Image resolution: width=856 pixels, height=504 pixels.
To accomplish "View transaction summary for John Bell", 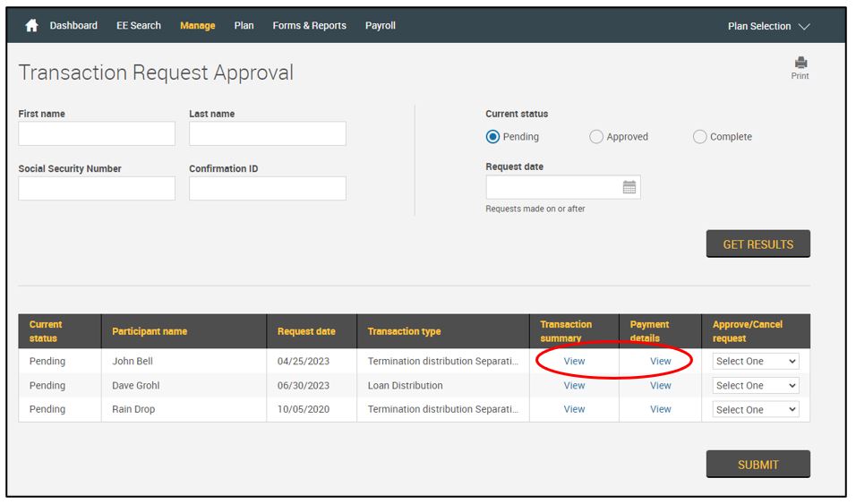I will point(574,362).
